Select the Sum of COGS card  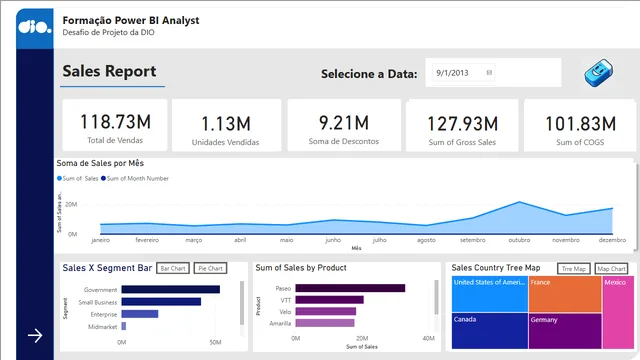(580, 125)
